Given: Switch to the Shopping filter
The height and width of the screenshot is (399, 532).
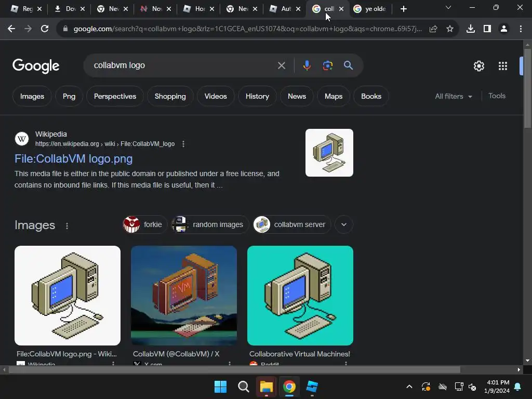Looking at the screenshot, I should click(170, 96).
